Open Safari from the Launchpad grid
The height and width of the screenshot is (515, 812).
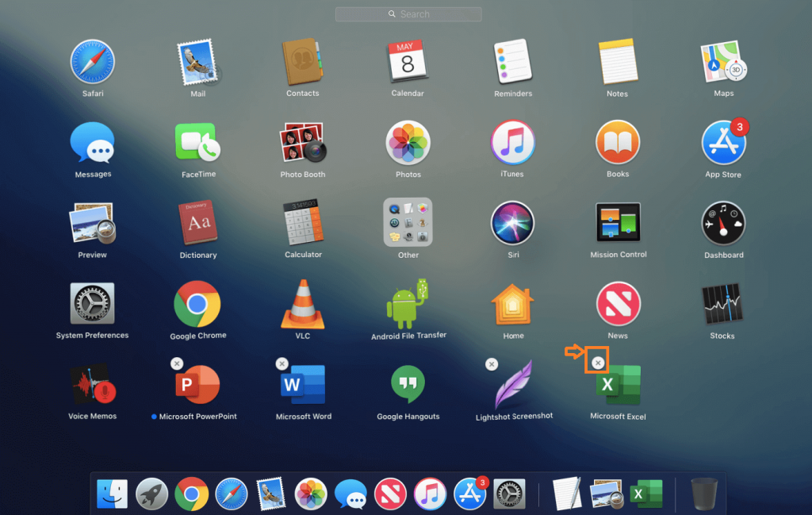coord(92,62)
